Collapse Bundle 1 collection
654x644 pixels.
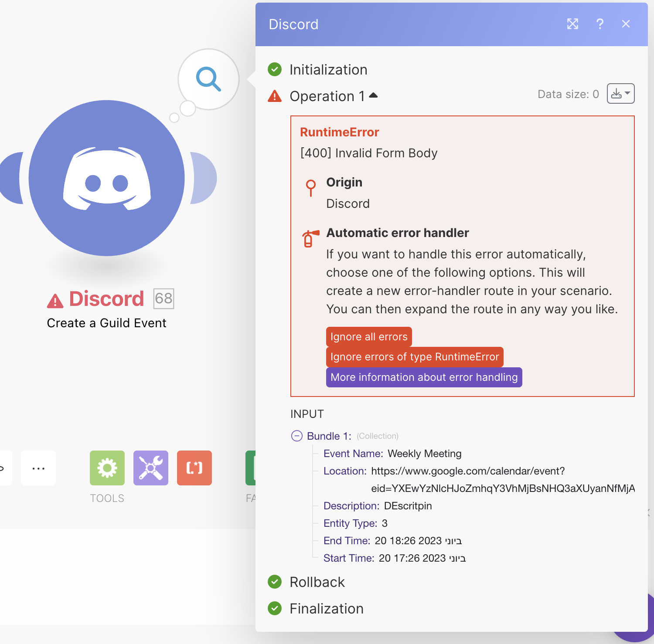point(297,436)
